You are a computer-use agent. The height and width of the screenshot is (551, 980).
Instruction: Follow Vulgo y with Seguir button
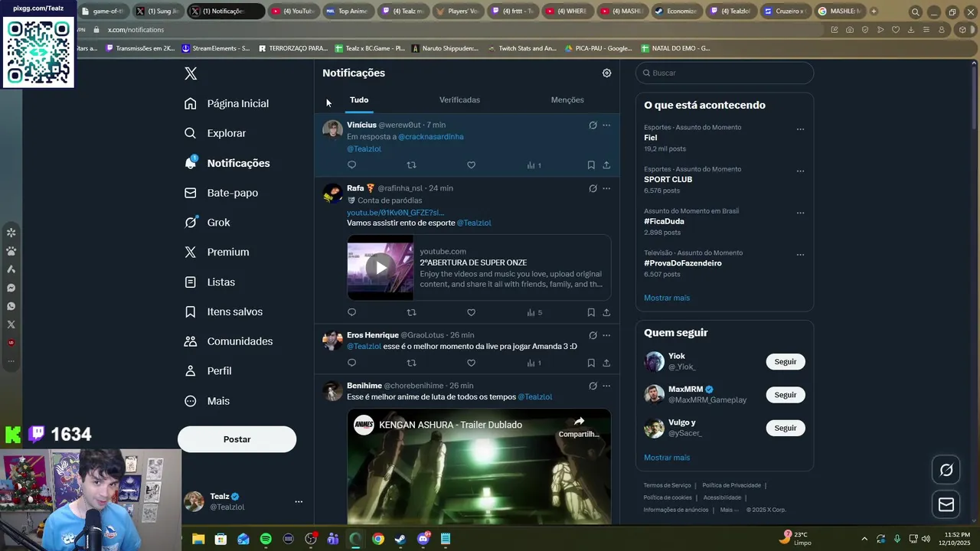(786, 428)
